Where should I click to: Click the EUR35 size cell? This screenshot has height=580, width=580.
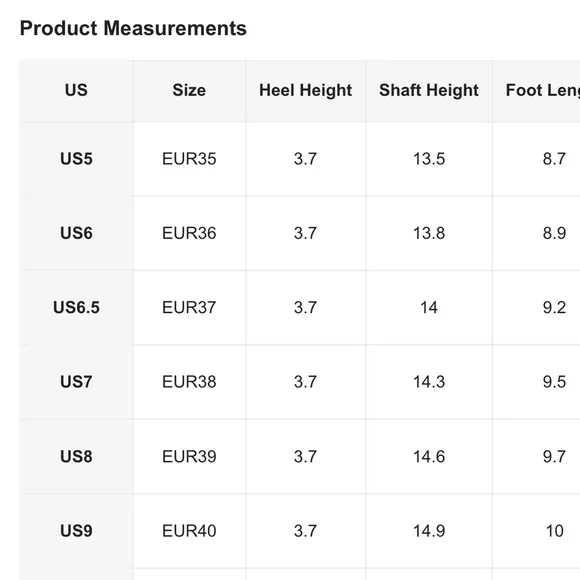[189, 159]
